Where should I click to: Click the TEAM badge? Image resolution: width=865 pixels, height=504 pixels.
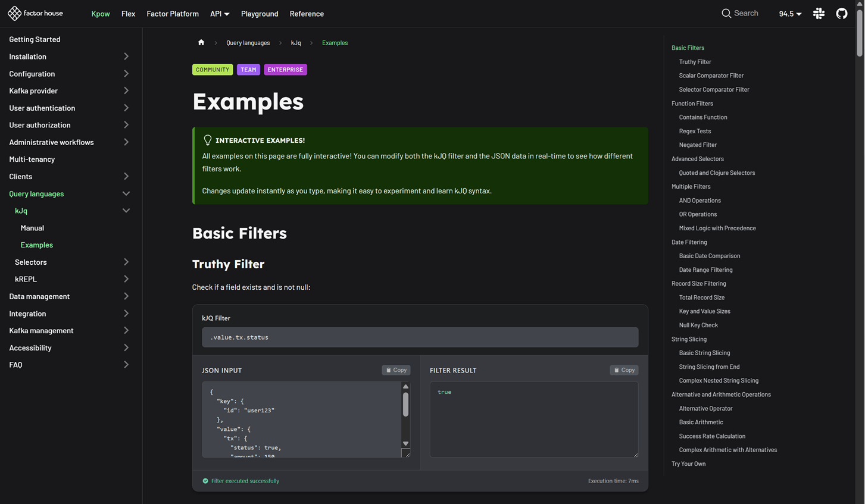pos(248,69)
